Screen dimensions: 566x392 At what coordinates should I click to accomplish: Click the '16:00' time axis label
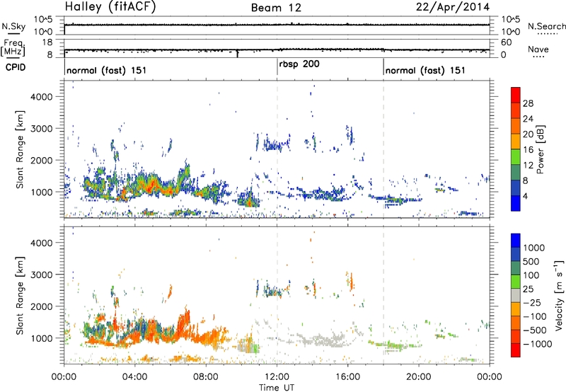pos(347,377)
